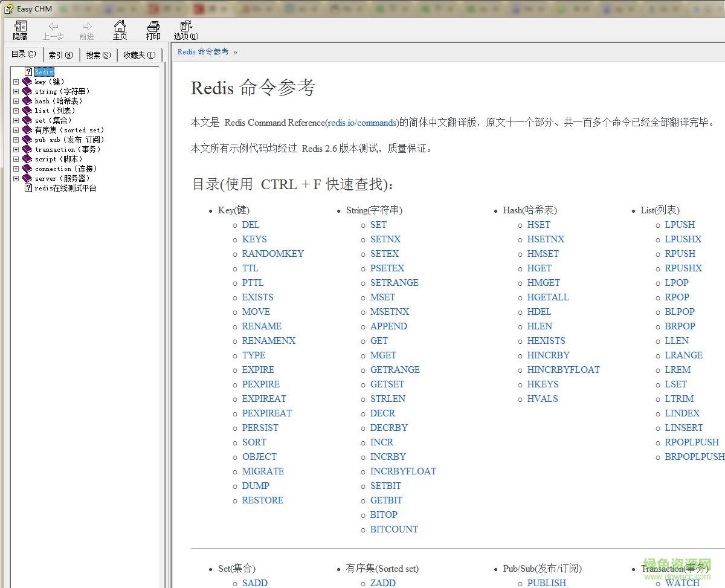Expand the key（键）tree node

coord(15,82)
